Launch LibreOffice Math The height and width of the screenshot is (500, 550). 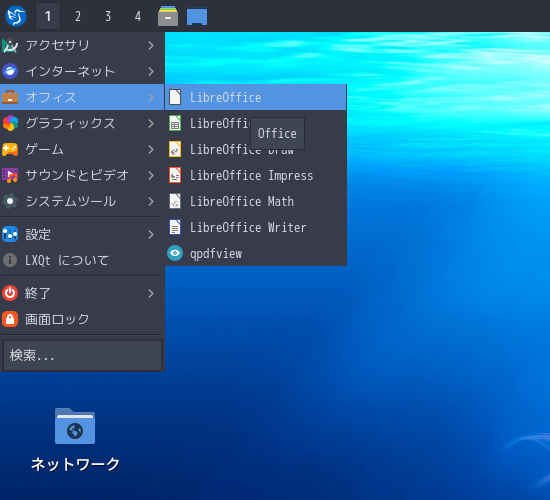[256, 201]
